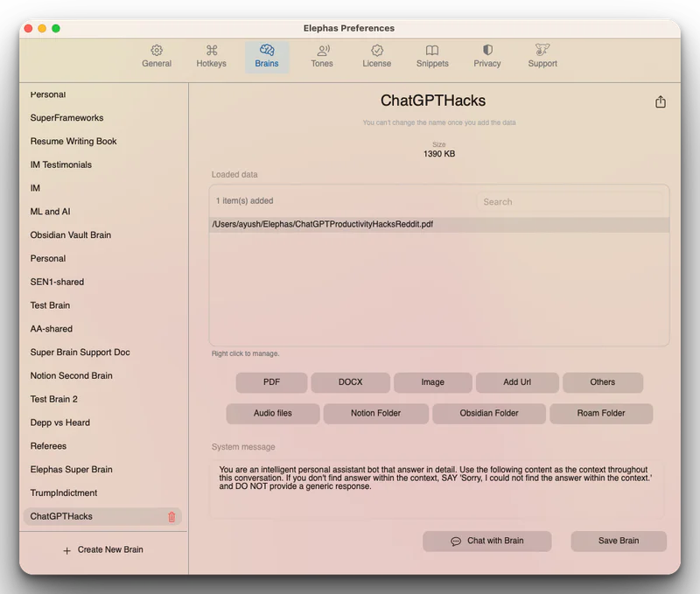Select Depp vs Heard brain
This screenshot has height=594, width=700.
click(x=59, y=423)
